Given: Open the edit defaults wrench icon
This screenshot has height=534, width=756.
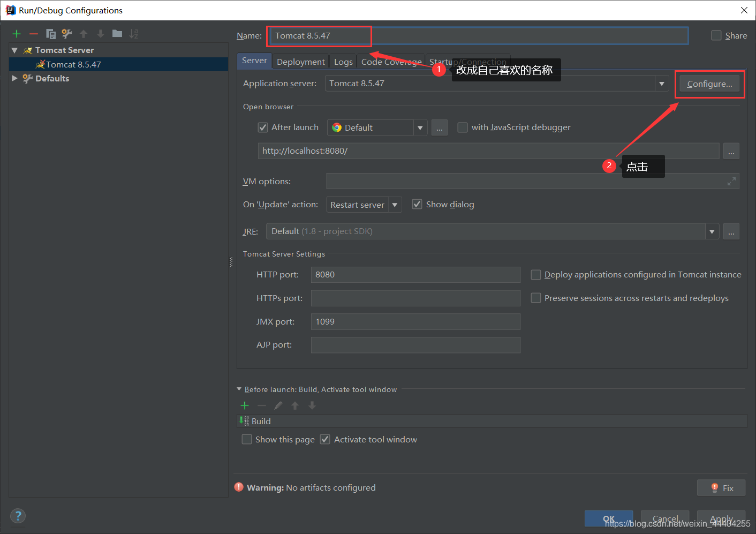Looking at the screenshot, I should point(67,34).
